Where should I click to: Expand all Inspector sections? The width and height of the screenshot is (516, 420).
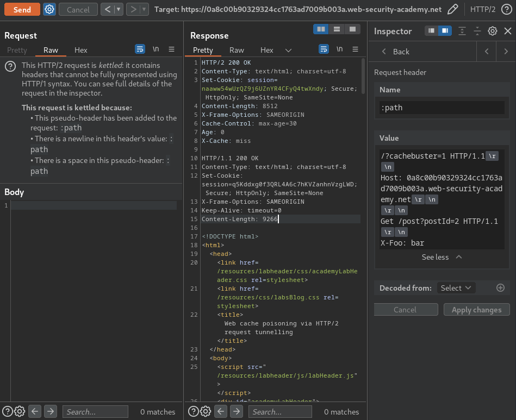(x=462, y=31)
